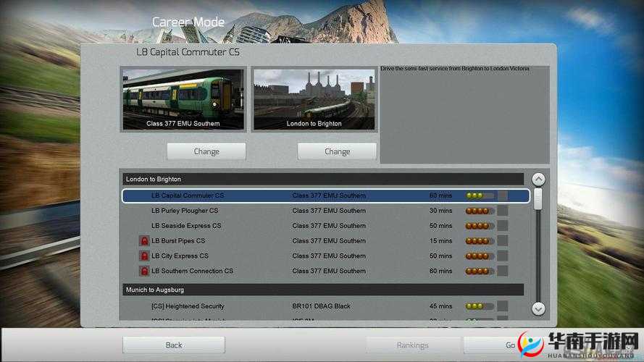Collapse the London to Brighton route header
Image resolution: width=644 pixels, height=362 pixels.
322,179
